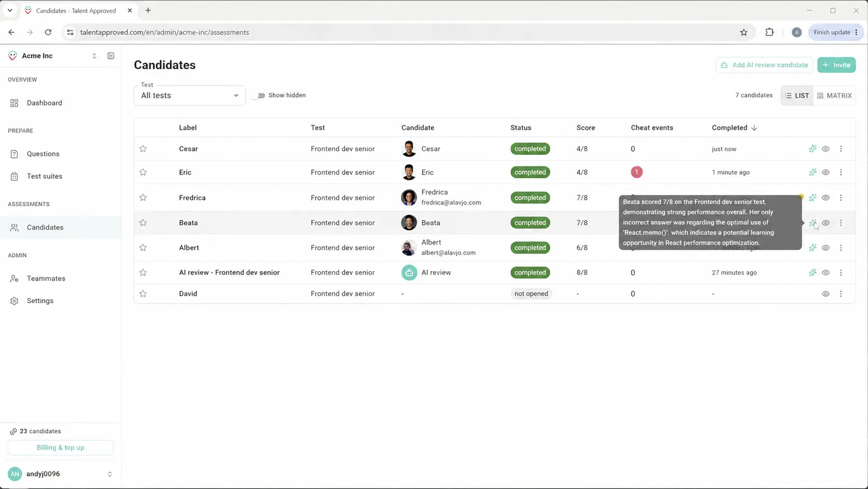View Eric's assessment with eye icon
Viewport: 868px width, 489px height.
(825, 172)
